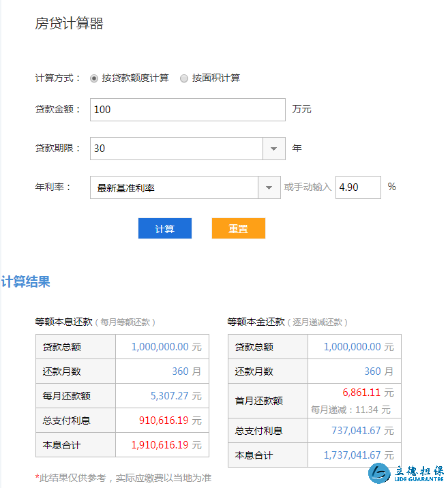Click the 贷款金额 input field
448x488 pixels.
(188, 110)
